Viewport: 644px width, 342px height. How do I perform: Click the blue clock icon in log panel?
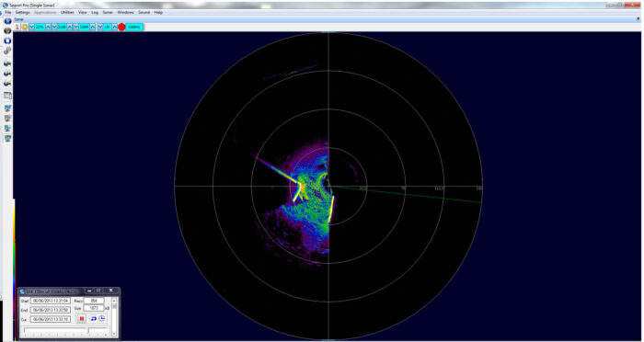pyautogui.click(x=102, y=318)
